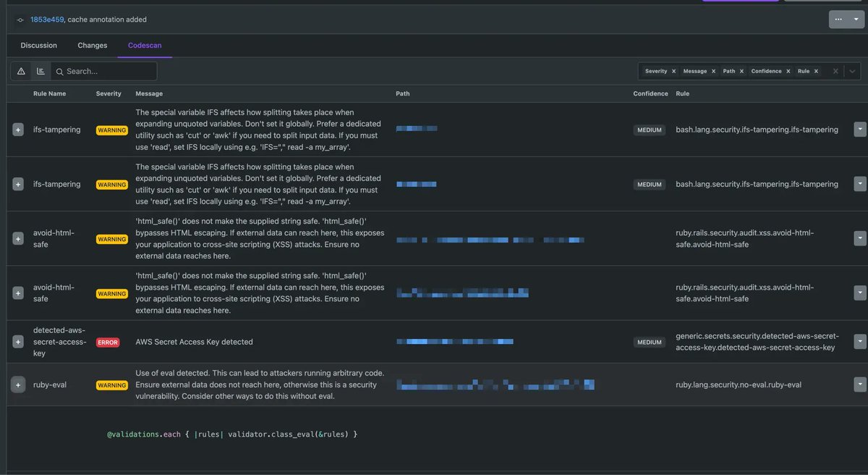Click the commit icon beside 1853e459
The image size is (868, 475).
click(19, 19)
